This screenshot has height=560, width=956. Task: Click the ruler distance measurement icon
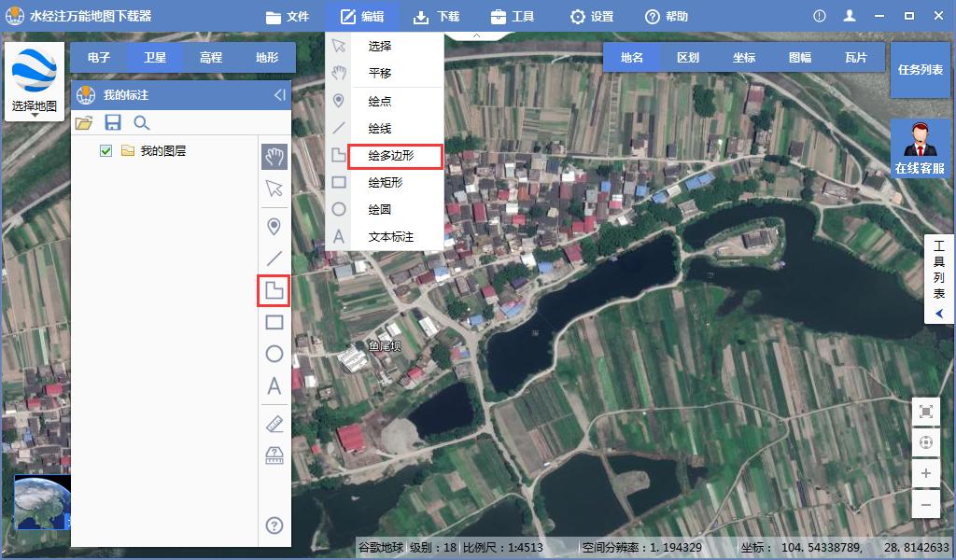click(274, 425)
